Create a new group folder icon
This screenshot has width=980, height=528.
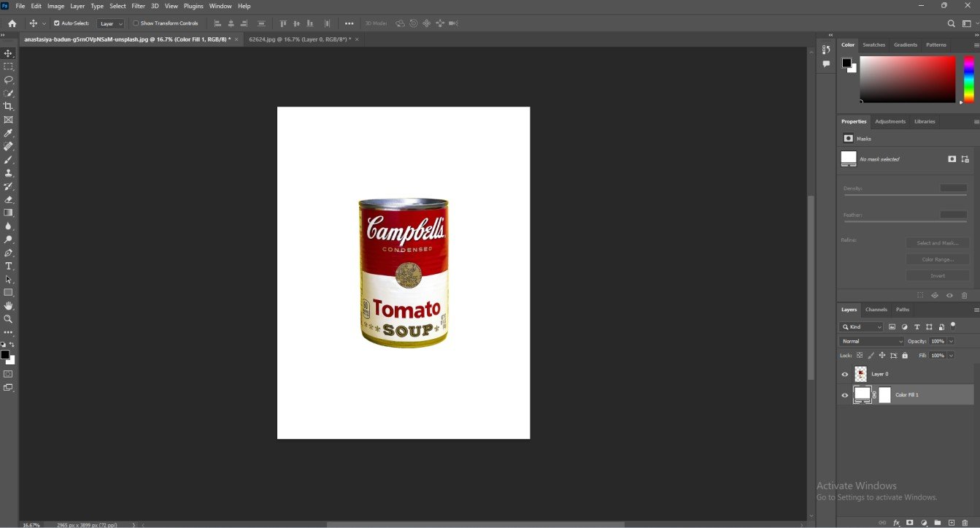click(938, 523)
